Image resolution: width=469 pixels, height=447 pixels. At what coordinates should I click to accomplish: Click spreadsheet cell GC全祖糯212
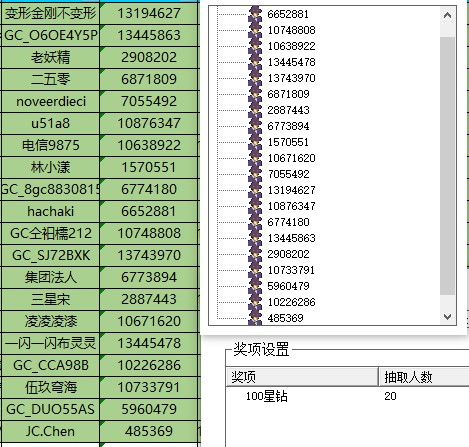click(x=51, y=233)
